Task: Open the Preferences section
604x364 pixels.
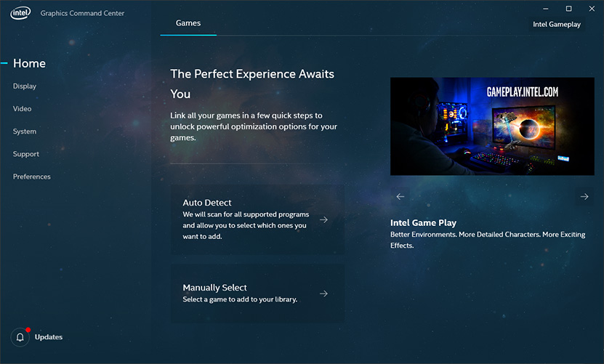Action: point(31,177)
